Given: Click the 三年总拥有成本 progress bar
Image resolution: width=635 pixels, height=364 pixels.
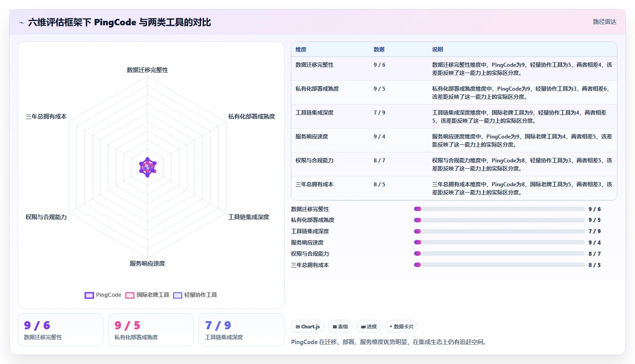Looking at the screenshot, I should (499, 265).
